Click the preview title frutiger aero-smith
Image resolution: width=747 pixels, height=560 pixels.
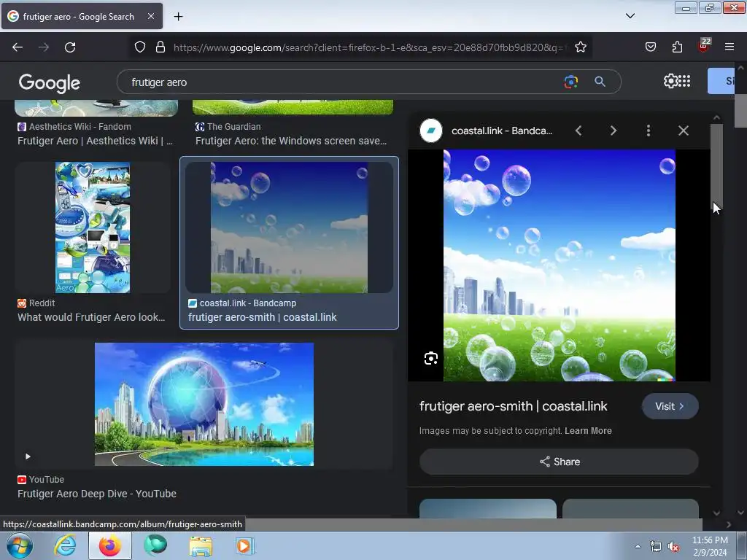click(513, 406)
